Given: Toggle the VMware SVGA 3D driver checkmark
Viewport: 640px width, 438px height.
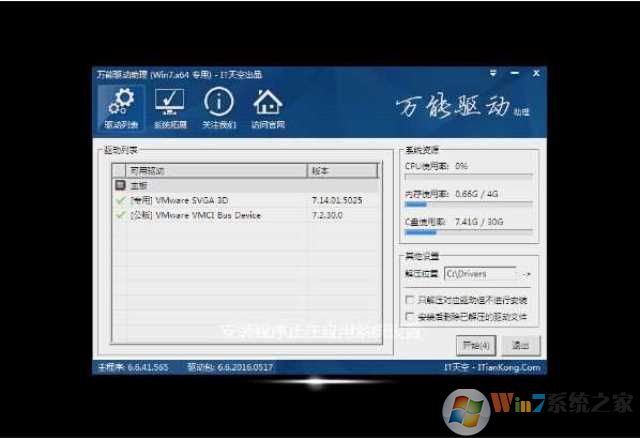Looking at the screenshot, I should coord(121,200).
